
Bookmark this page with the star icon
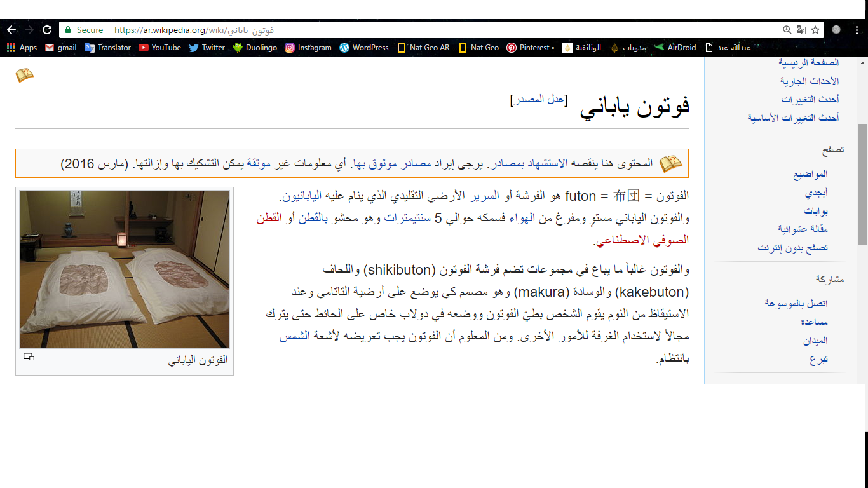[815, 30]
